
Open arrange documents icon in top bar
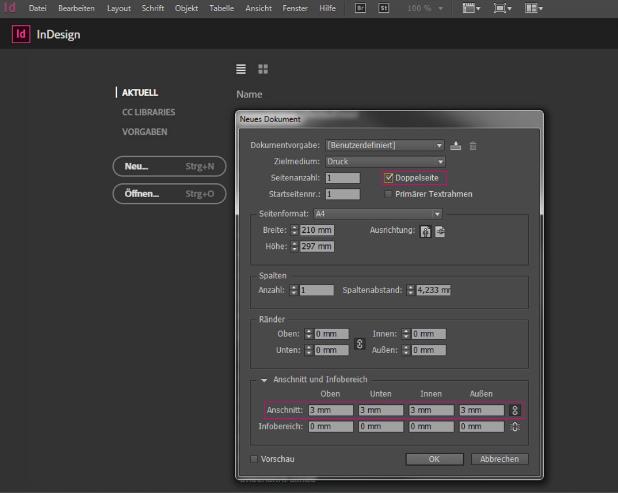click(x=534, y=8)
